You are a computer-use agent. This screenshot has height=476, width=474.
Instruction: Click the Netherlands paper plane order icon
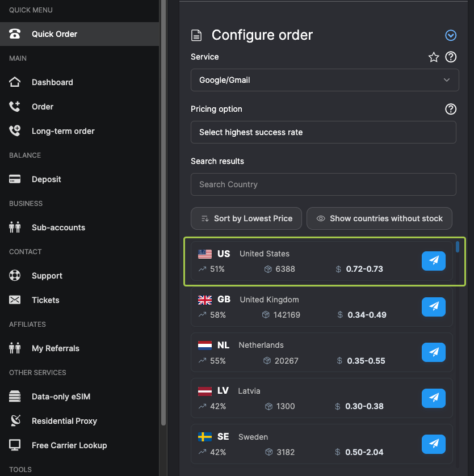434,352
